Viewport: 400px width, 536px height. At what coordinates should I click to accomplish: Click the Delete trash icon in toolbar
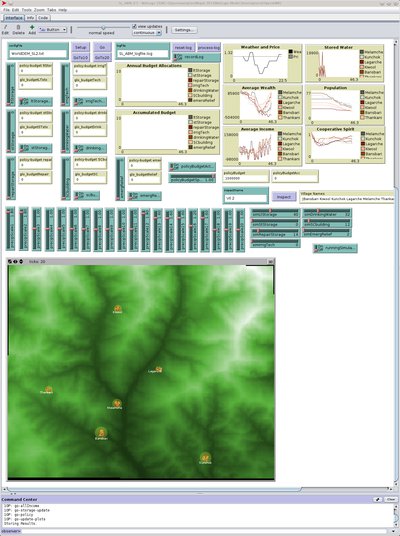pos(18,27)
